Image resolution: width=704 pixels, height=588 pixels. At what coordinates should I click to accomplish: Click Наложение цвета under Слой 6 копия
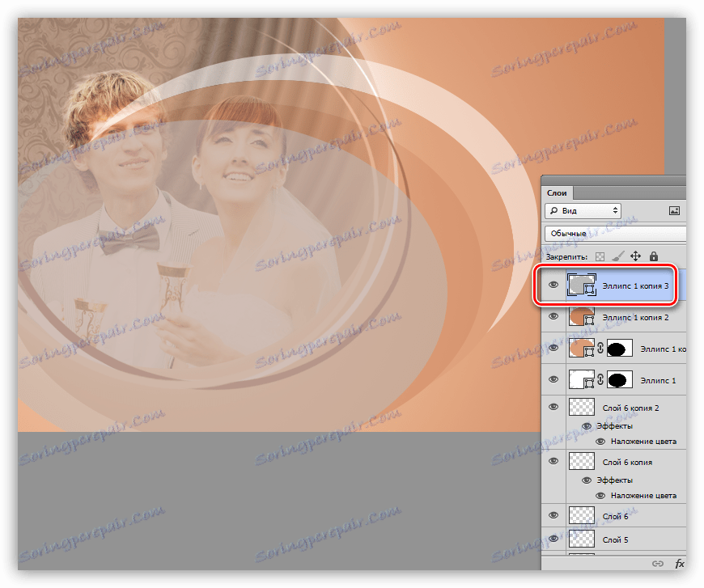643,496
